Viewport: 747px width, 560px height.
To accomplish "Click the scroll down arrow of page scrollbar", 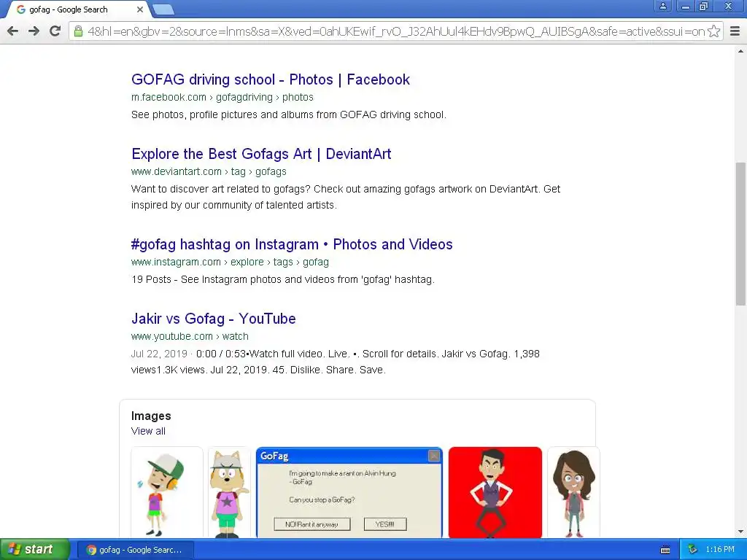I will 741,532.
